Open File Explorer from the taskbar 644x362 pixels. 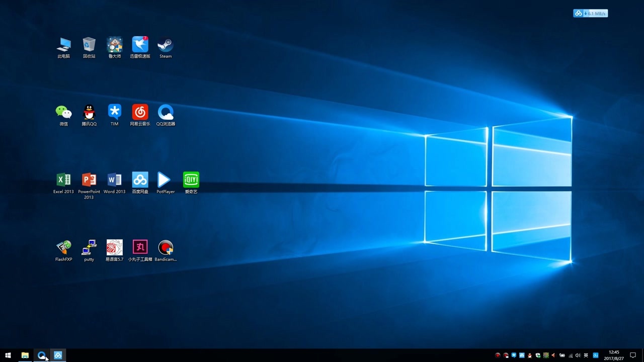pos(25,355)
